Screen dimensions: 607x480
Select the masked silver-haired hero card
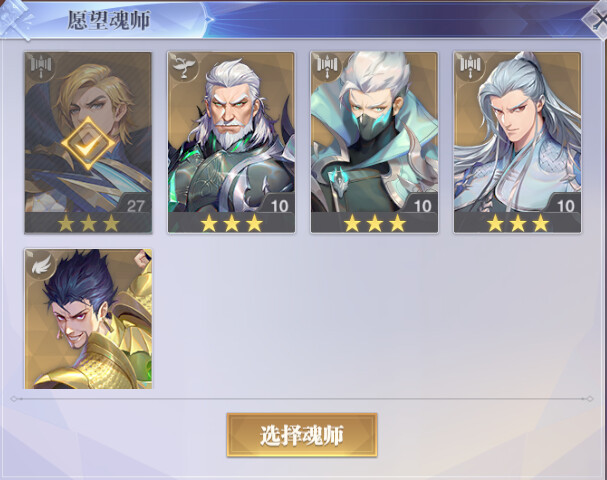coord(374,142)
